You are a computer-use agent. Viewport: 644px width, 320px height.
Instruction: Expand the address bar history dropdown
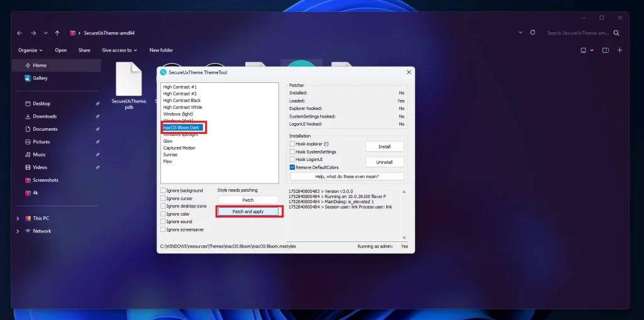520,33
